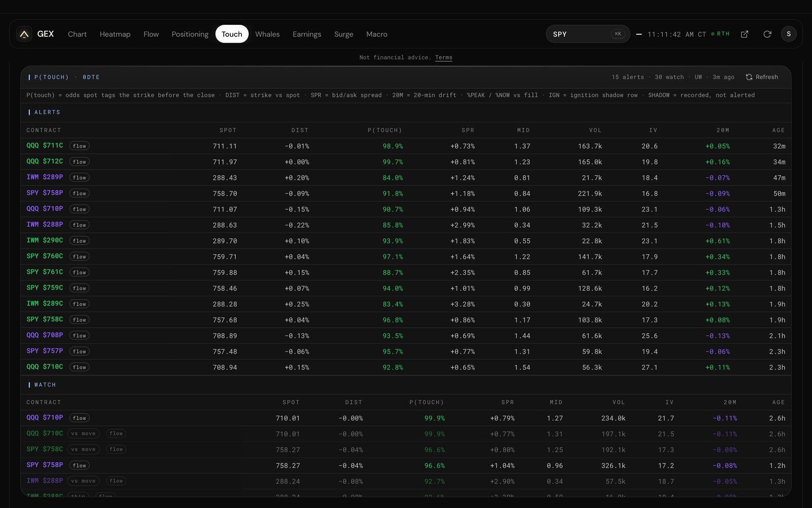Go to the Positioning tab
Screen dimensions: 812x508
coord(190,34)
